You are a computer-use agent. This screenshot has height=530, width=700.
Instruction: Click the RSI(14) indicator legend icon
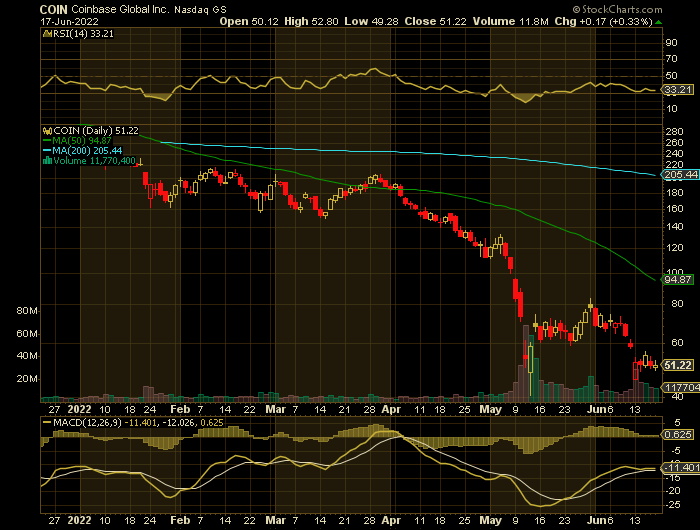click(x=44, y=33)
